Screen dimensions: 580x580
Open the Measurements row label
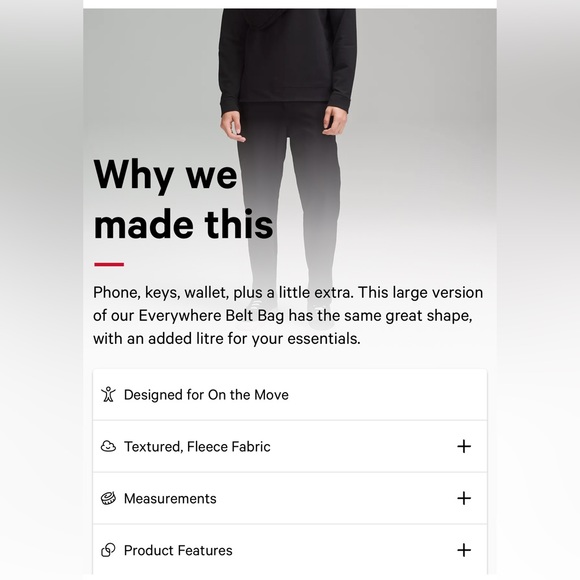[x=170, y=498]
